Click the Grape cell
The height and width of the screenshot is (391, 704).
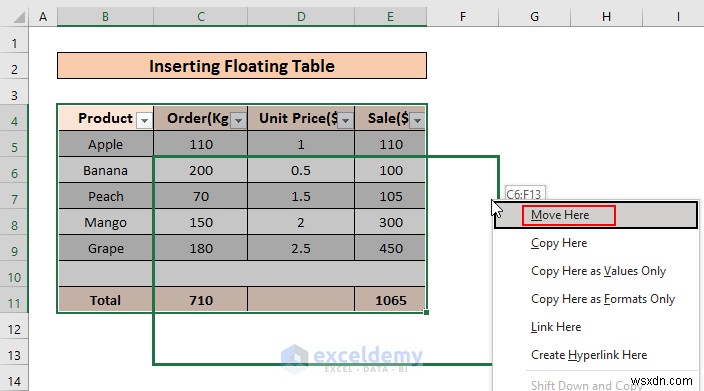coord(106,248)
